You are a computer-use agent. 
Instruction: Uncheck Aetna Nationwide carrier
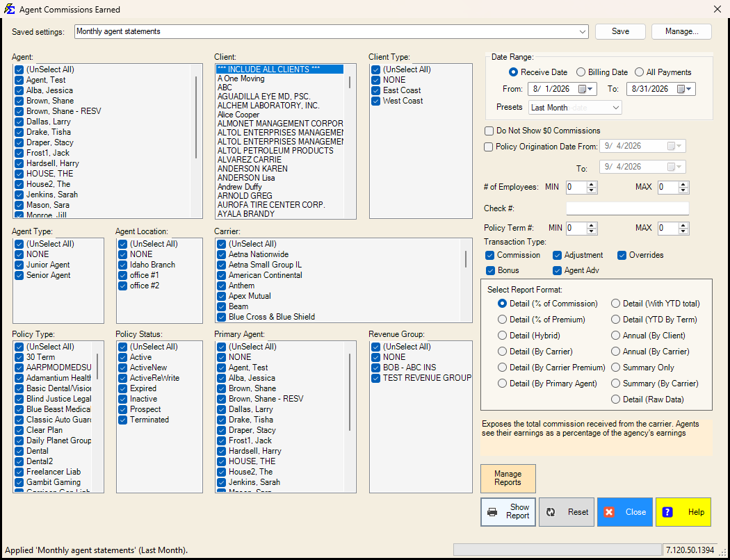221,255
